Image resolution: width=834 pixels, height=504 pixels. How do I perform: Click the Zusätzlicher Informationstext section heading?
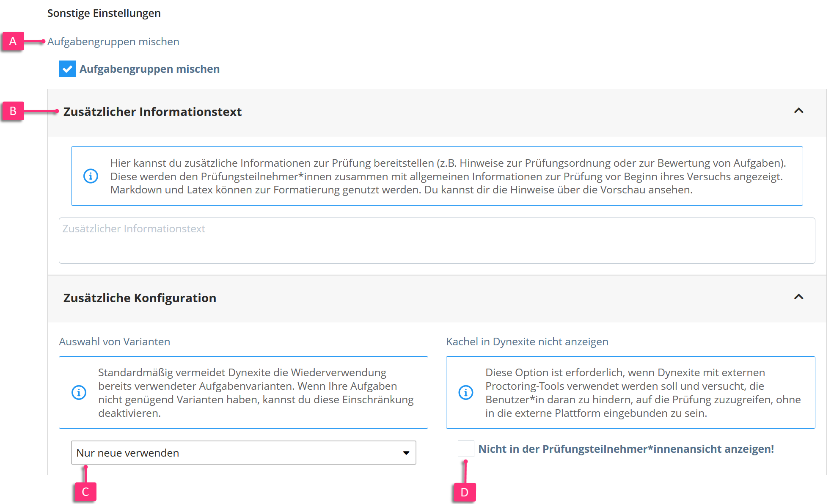152,112
